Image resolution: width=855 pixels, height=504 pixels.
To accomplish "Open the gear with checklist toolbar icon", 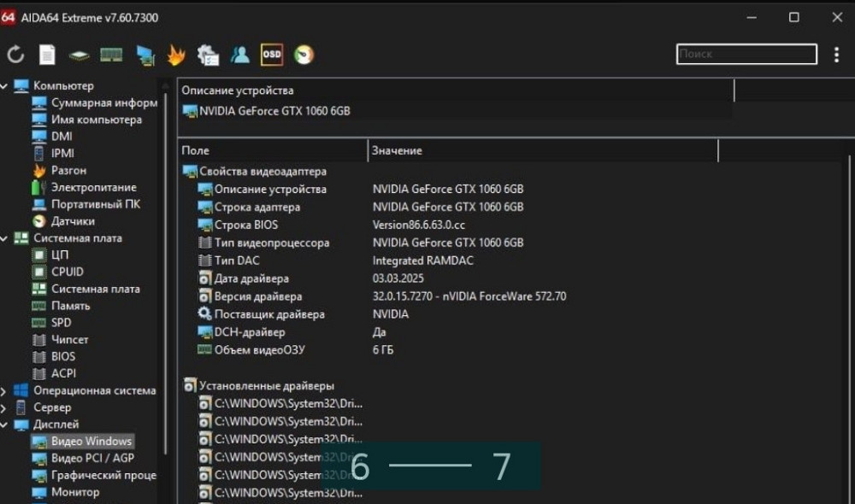I will tap(208, 55).
